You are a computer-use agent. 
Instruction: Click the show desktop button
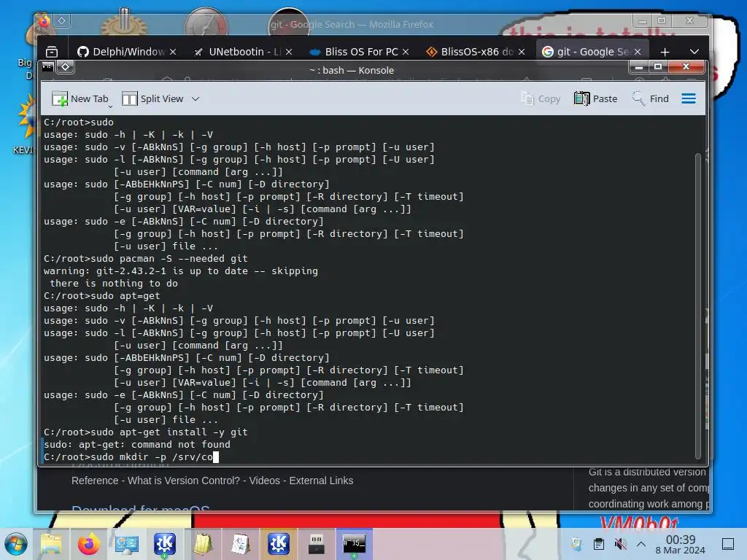[728, 544]
